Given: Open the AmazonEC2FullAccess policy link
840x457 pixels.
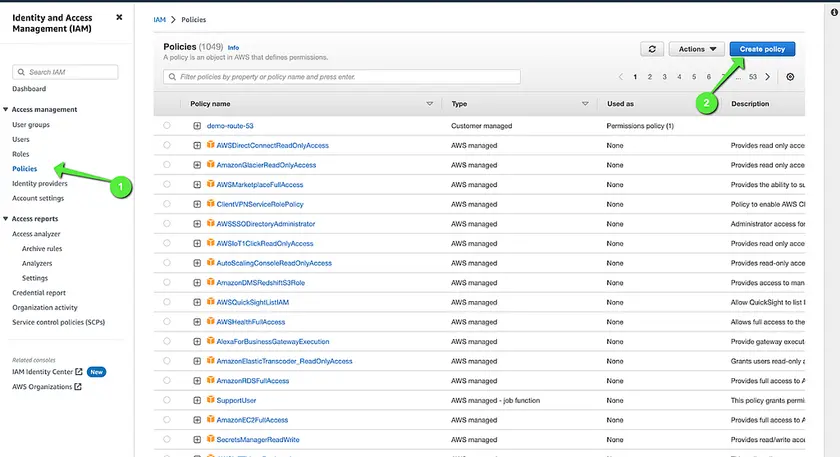Looking at the screenshot, I should coord(252,420).
